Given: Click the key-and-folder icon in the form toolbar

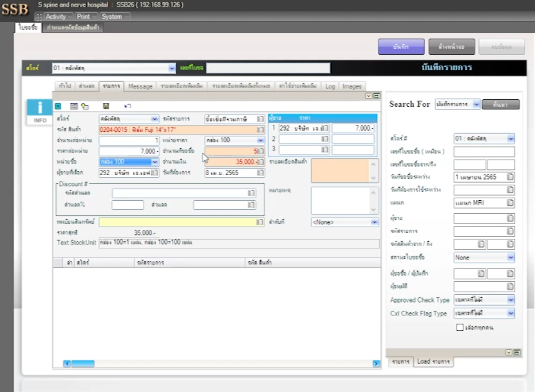Looking at the screenshot, I should pos(85,106).
